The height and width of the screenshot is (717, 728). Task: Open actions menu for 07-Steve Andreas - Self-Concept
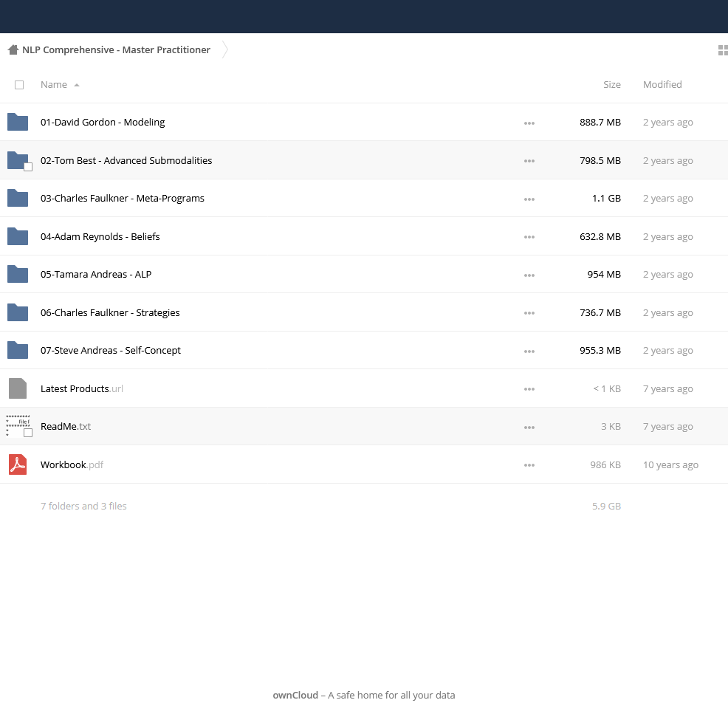(529, 351)
